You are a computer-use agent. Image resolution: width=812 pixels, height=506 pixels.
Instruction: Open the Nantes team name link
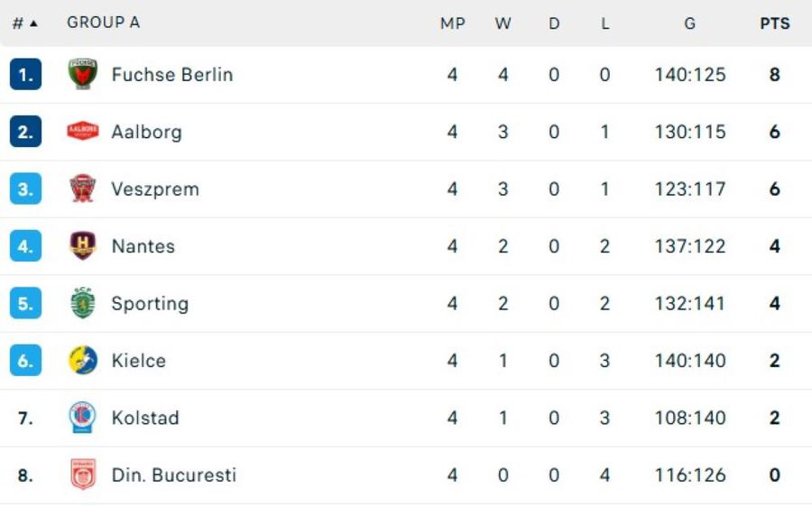coord(143,246)
